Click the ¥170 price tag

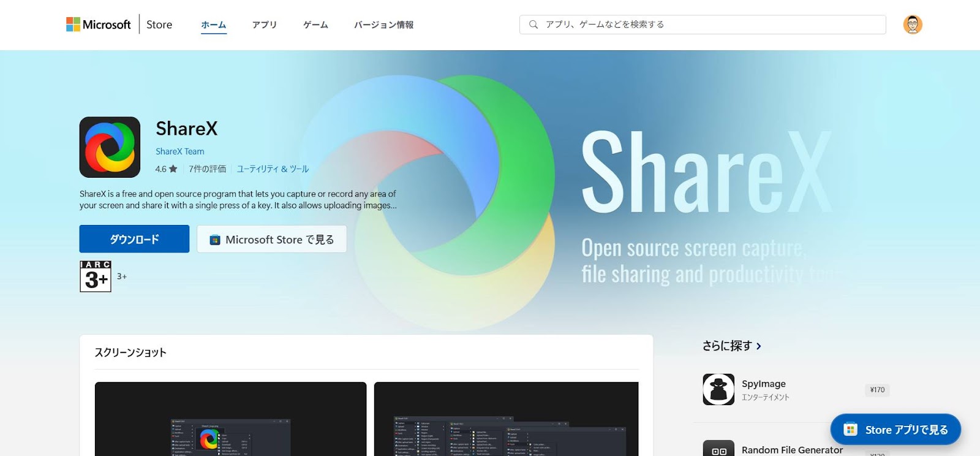tap(877, 390)
